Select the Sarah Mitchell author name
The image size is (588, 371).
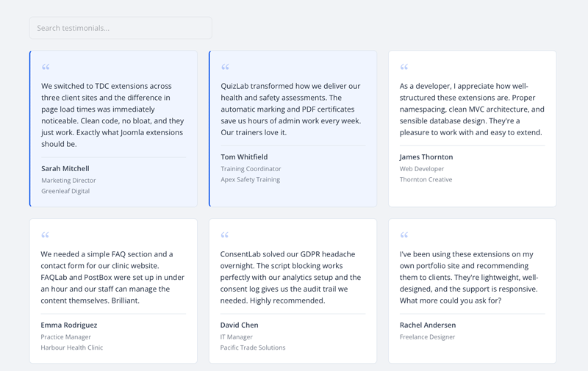[65, 168]
